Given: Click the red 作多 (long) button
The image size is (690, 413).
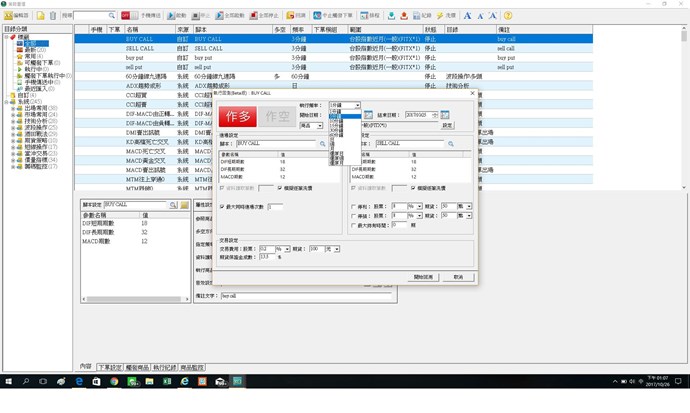Looking at the screenshot, I should point(239,116).
